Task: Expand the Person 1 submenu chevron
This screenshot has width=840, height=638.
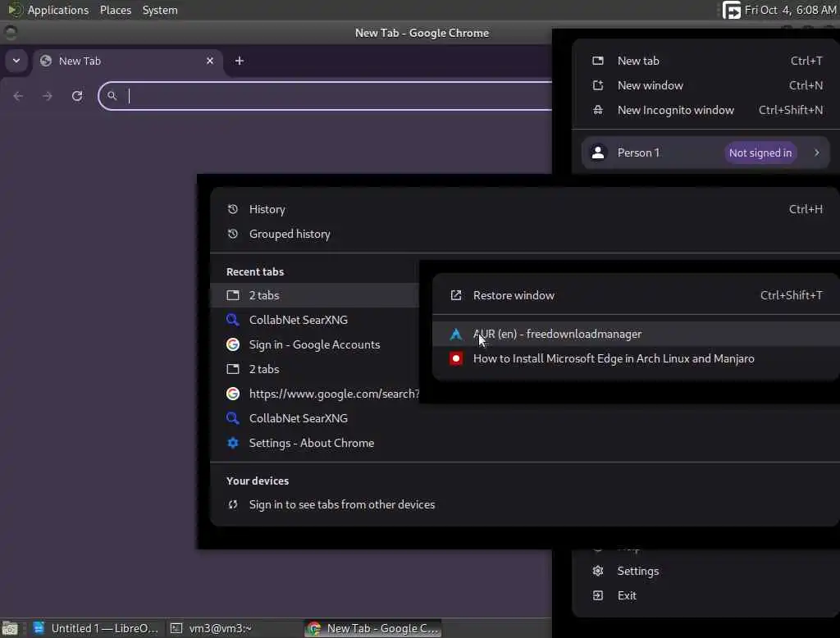Action: coord(816,153)
